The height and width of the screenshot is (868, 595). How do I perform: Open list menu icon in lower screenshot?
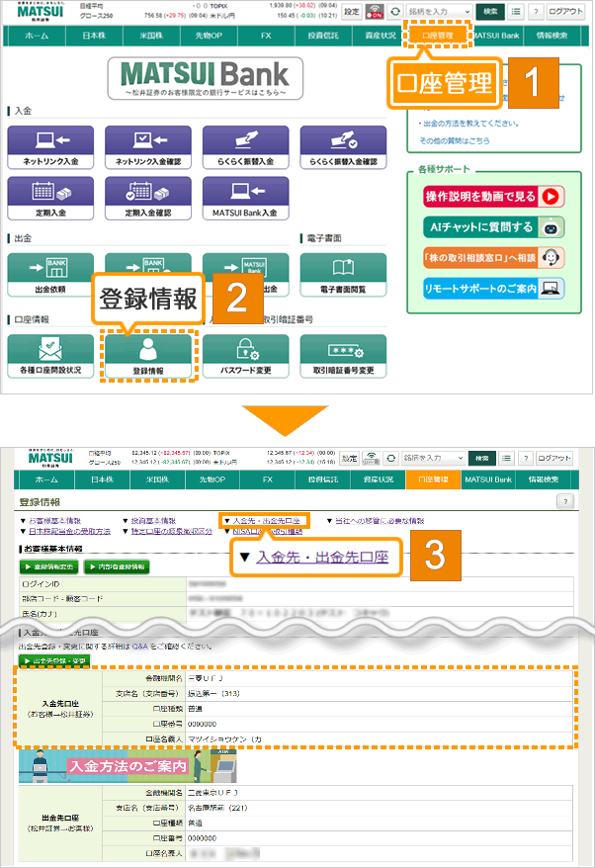[506, 458]
